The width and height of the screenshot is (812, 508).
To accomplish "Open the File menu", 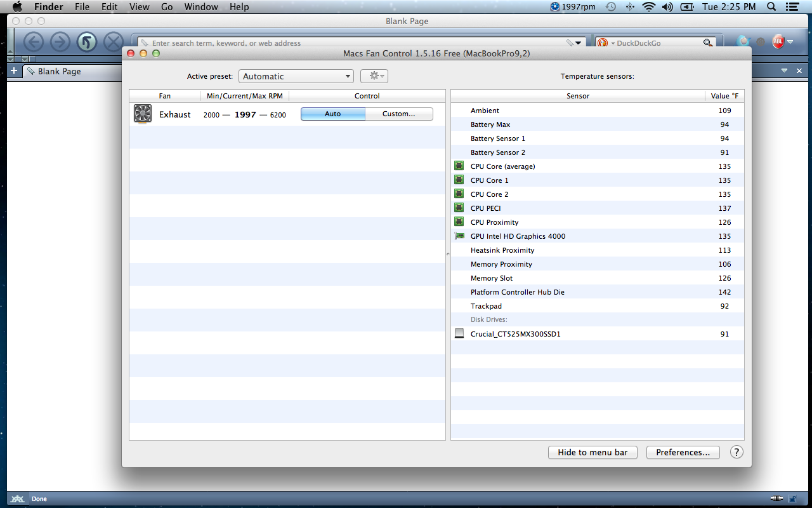I will (x=82, y=7).
